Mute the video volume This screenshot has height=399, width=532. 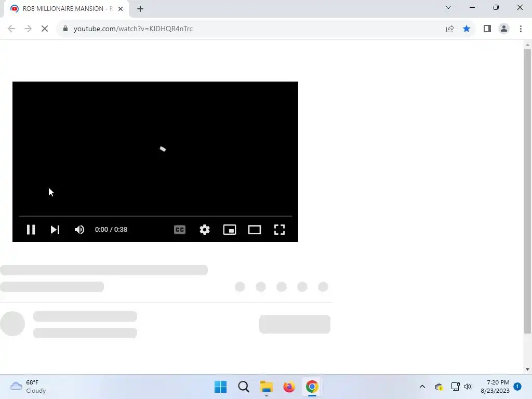tap(79, 230)
